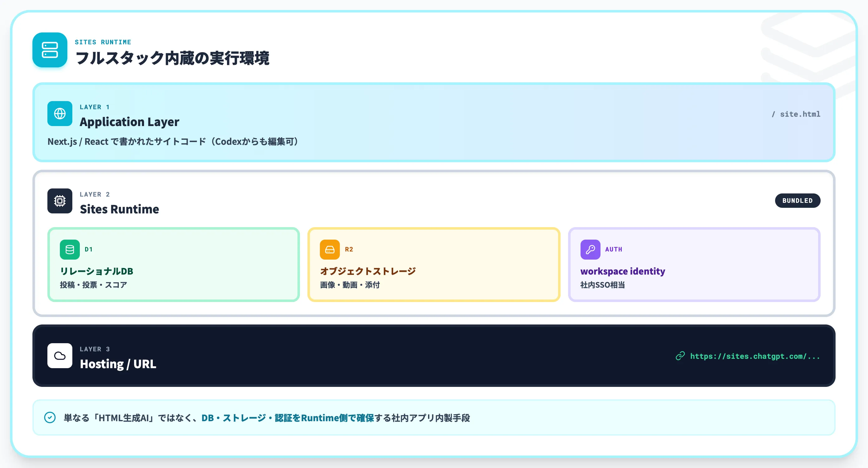The height and width of the screenshot is (468, 868).
Task: Click the 'Application Layer' title
Action: (129, 122)
